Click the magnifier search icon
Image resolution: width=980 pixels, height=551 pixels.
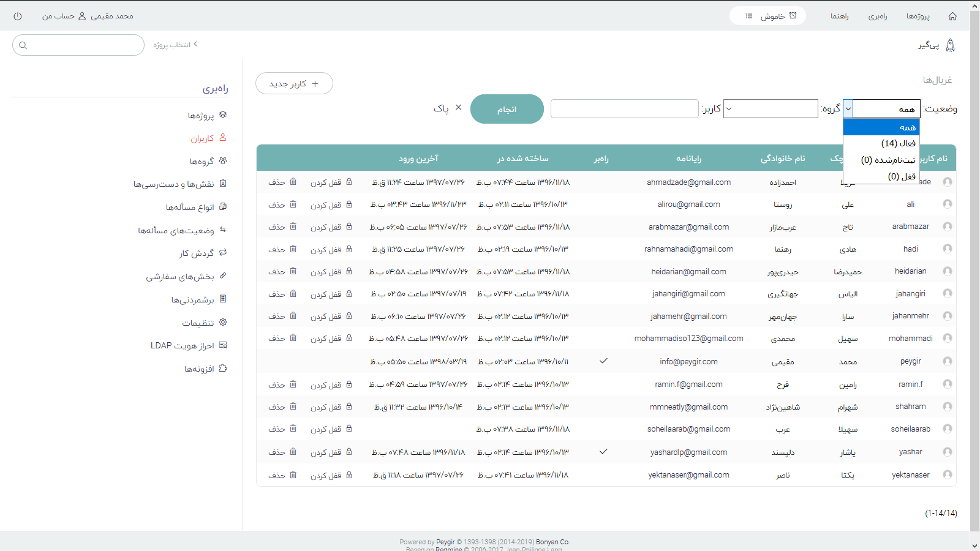[23, 45]
